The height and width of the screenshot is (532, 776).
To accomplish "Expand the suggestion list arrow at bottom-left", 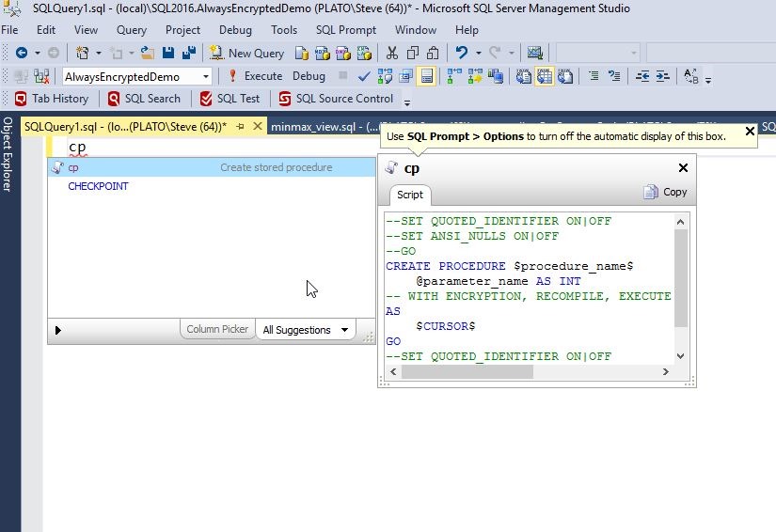I will [57, 330].
